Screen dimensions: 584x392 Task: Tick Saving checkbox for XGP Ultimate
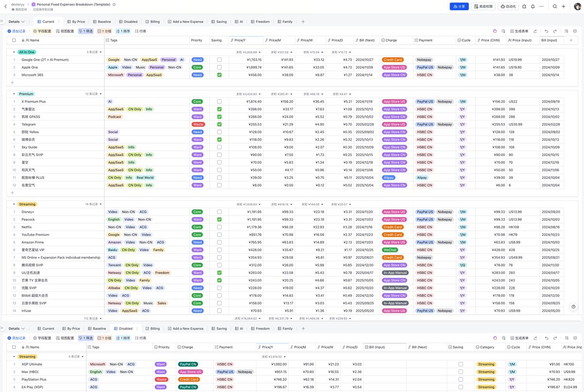[460, 364]
